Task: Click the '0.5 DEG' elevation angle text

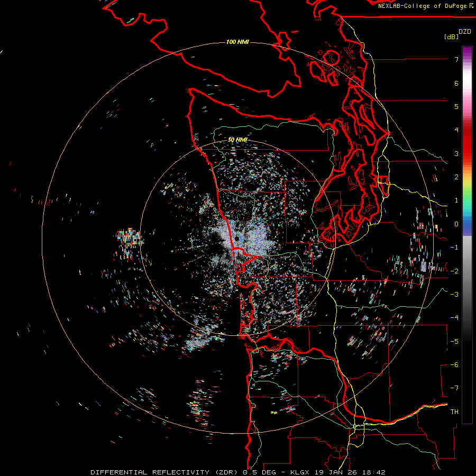Action: (x=259, y=472)
